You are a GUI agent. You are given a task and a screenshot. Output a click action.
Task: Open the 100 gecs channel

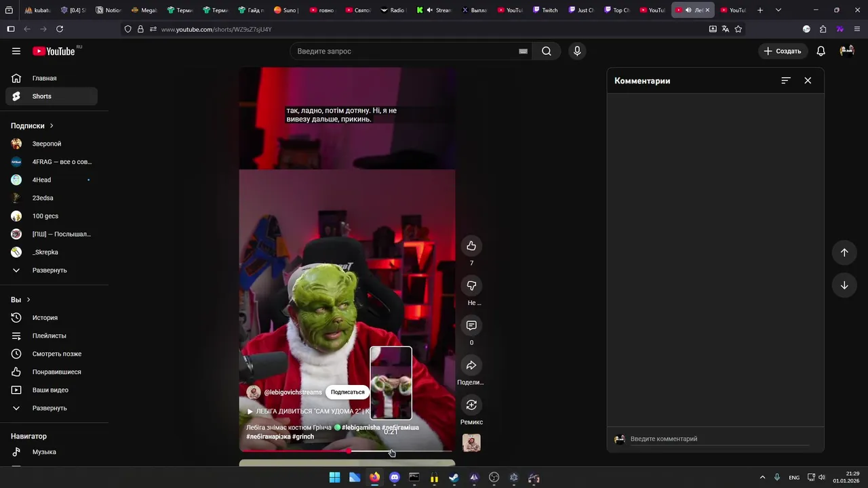click(52, 216)
